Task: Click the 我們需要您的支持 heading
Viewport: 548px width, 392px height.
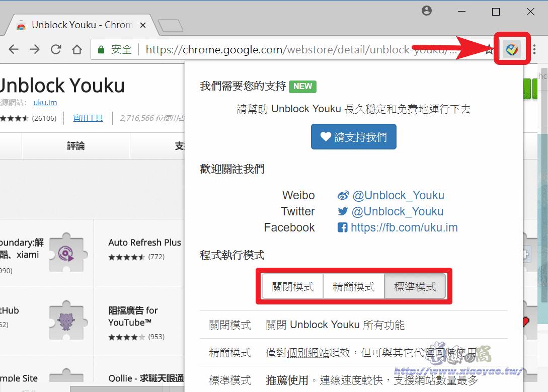Action: coord(243,86)
